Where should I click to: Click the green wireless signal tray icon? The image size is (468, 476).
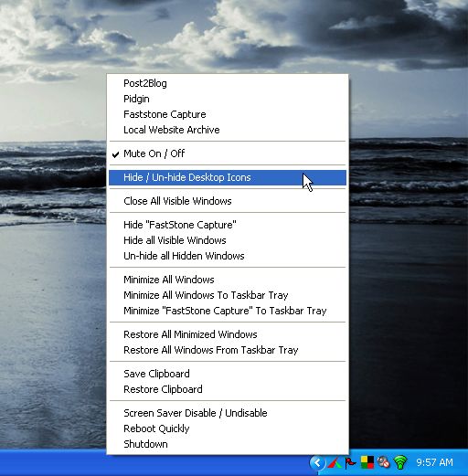(400, 462)
